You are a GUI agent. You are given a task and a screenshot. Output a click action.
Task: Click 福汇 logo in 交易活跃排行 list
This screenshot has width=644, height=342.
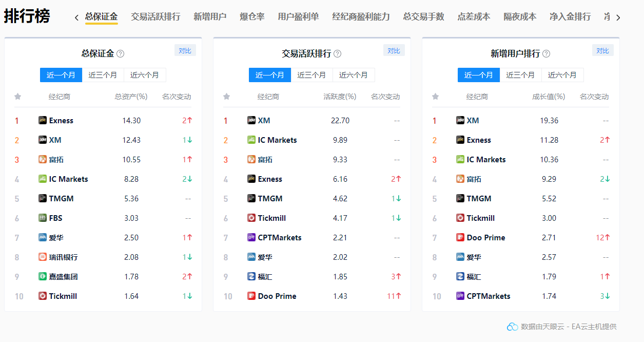click(x=251, y=277)
